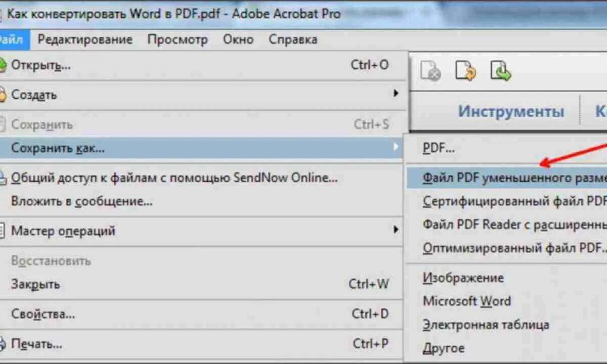Click the arrow next to Создать
Image resolution: width=607 pixels, height=364 pixels.
coord(396,94)
